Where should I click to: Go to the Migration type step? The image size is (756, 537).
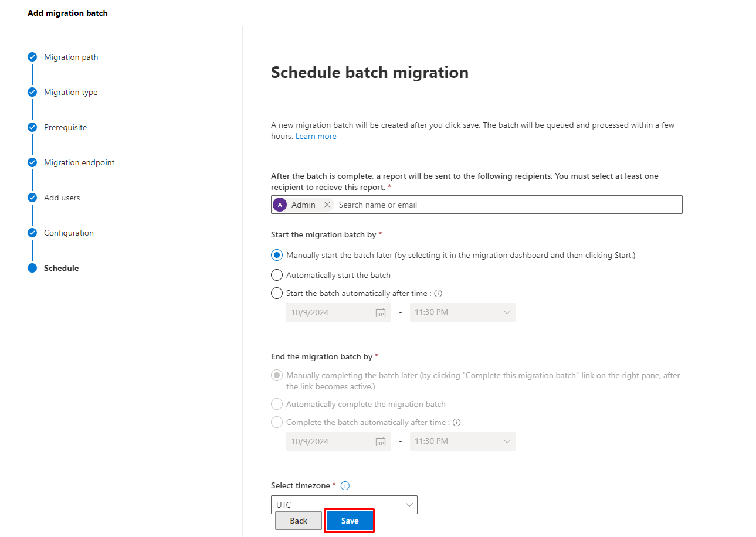pyautogui.click(x=71, y=92)
